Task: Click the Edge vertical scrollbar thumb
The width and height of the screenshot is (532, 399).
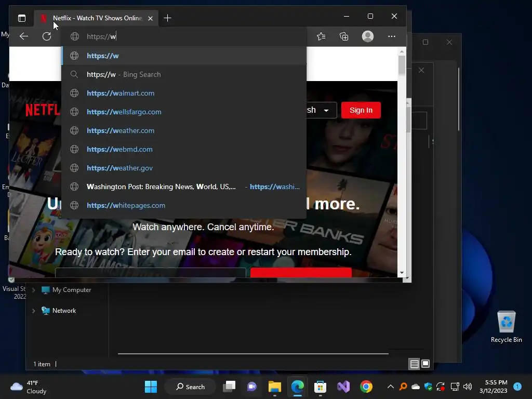Action: 402,65
